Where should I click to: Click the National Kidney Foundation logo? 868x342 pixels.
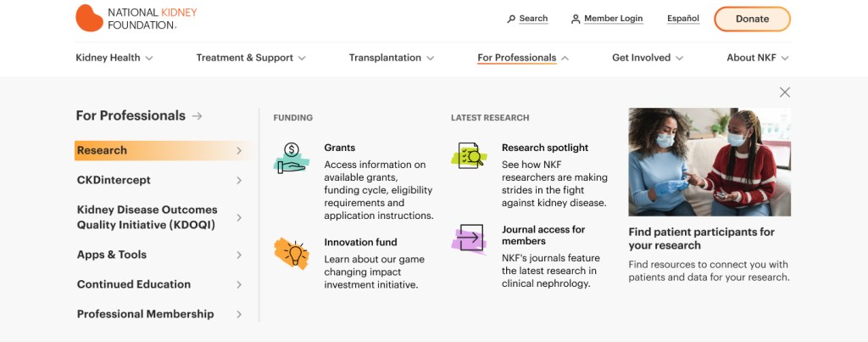pos(136,19)
